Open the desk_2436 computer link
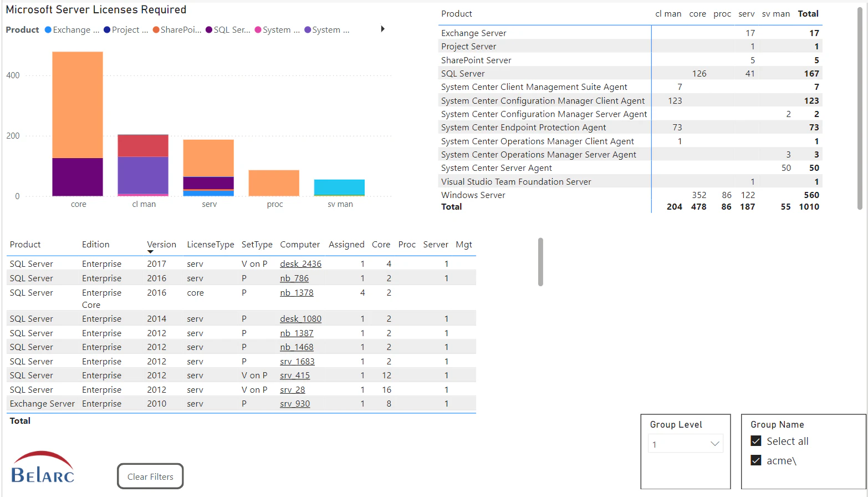Screen dimensions: 868x497 tap(300, 263)
